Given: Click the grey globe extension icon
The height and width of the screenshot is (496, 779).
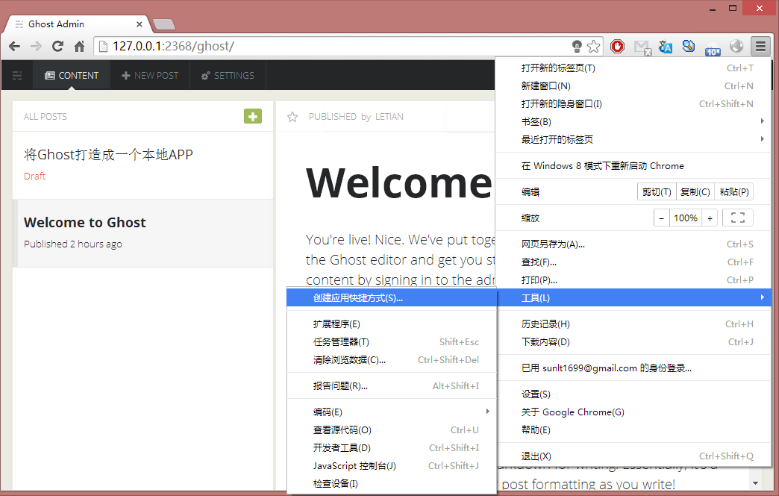Looking at the screenshot, I should coord(736,46).
